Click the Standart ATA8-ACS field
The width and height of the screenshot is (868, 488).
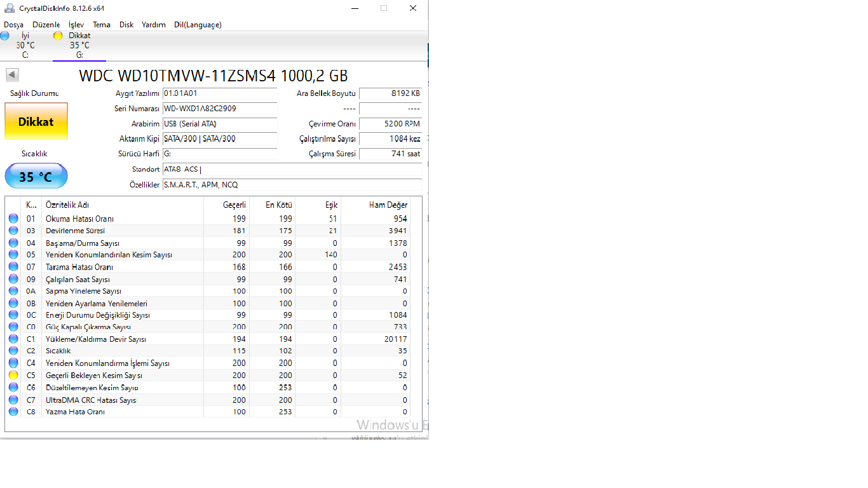point(292,170)
